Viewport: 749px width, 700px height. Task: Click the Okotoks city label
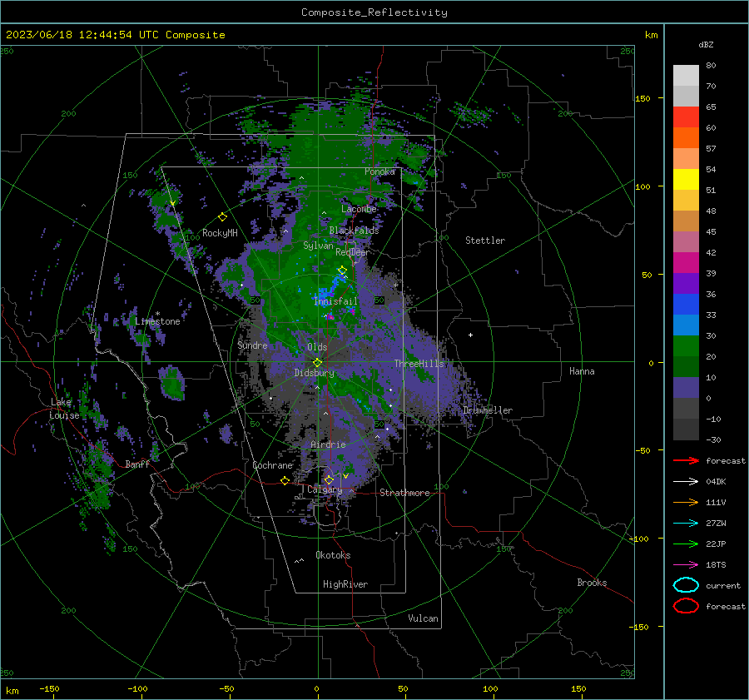(333, 555)
